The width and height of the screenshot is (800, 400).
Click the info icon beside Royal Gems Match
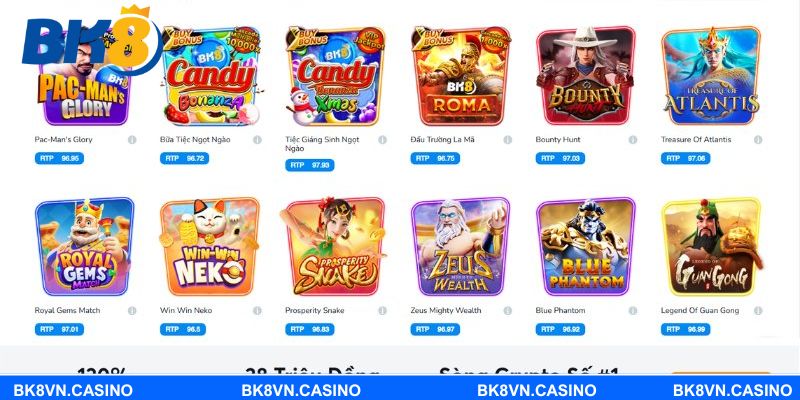tap(132, 311)
